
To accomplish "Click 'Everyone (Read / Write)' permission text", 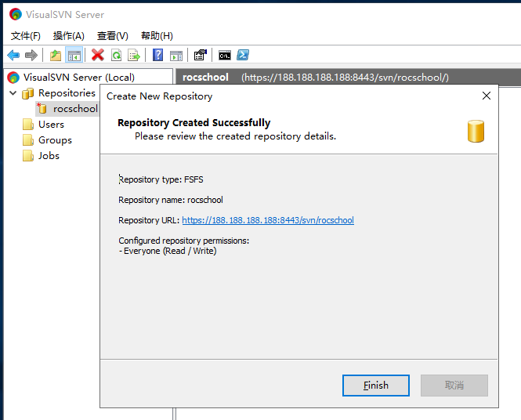I will tap(170, 251).
